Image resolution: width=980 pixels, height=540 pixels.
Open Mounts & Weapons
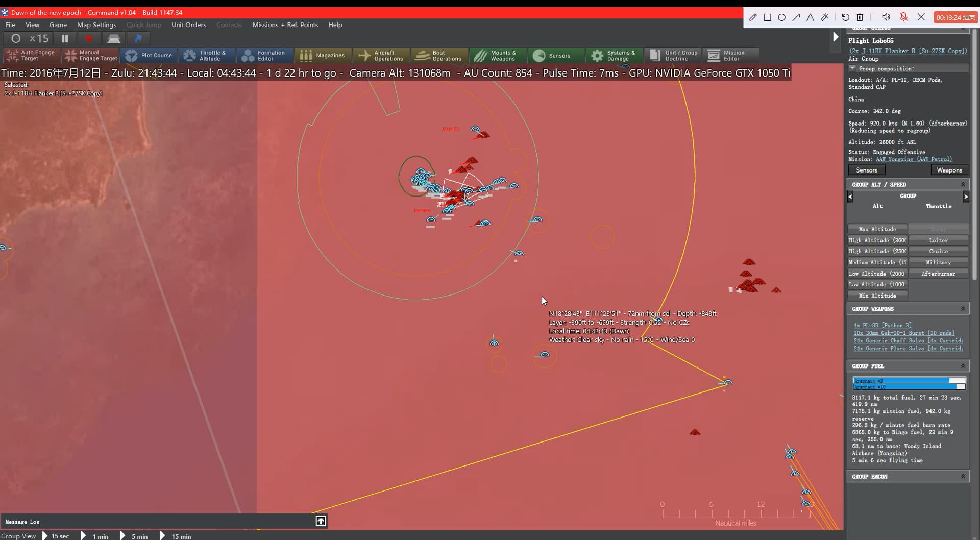[498, 55]
